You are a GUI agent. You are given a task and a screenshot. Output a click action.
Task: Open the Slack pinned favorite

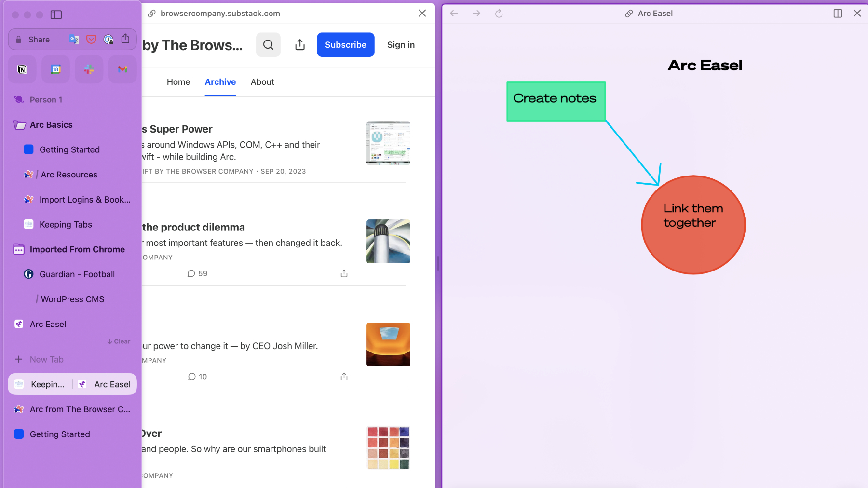(89, 69)
